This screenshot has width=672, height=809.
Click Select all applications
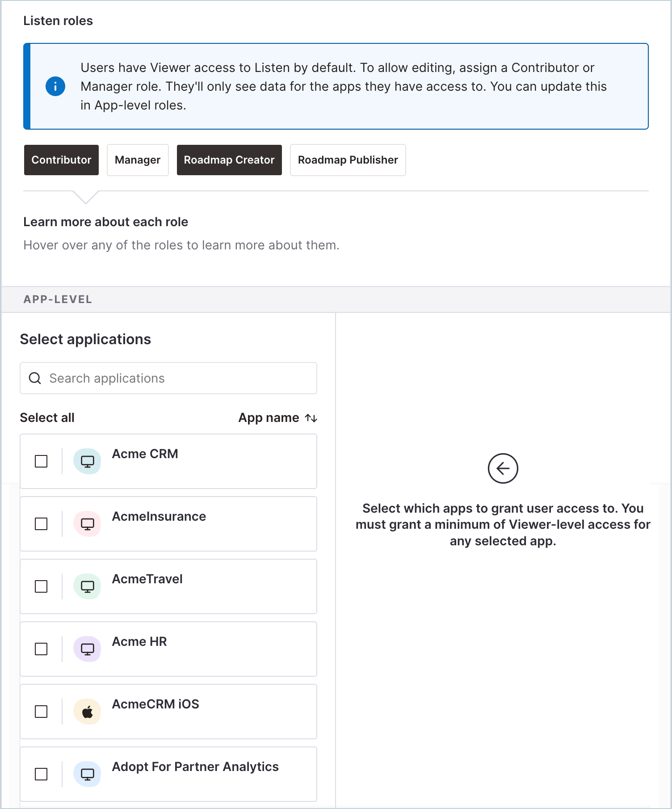point(47,417)
